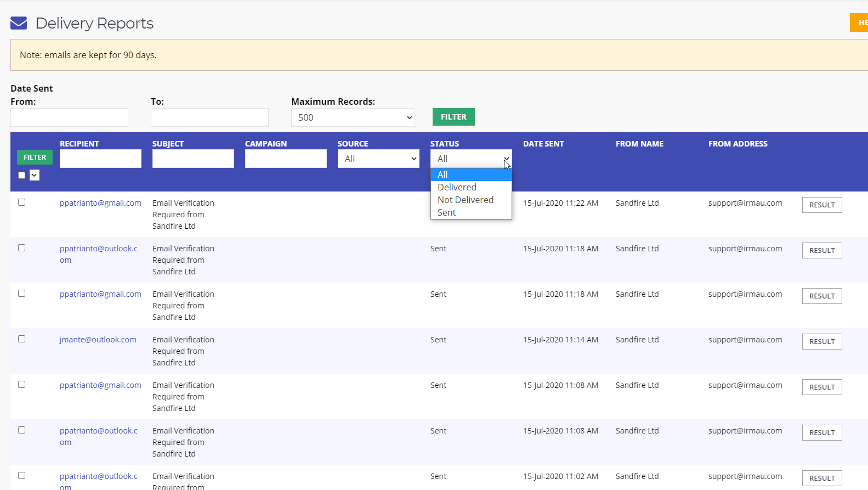Click the STATUS column header
Image resolution: width=868 pixels, height=490 pixels.
[x=445, y=144]
